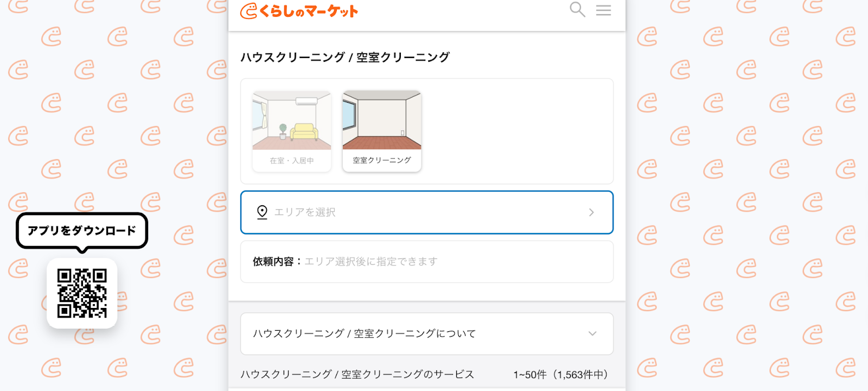Click the ハウスクリーニング / 空室クリーニング page heading
This screenshot has width=868, height=391.
345,57
